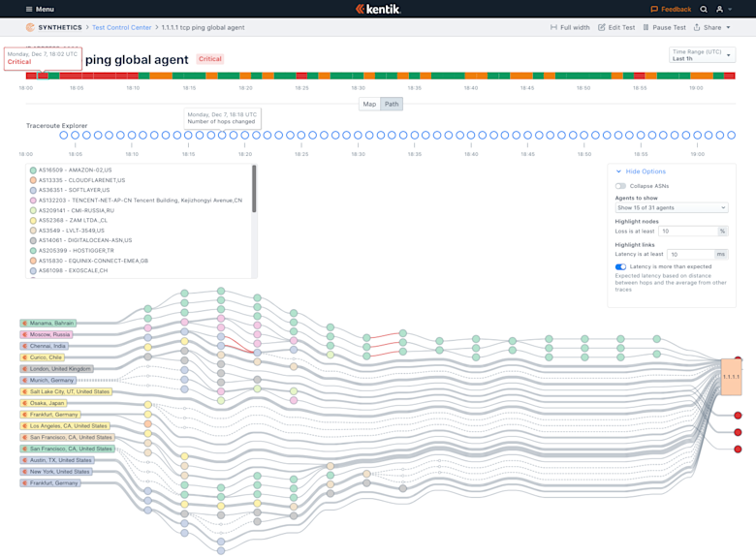Open the Time Range (UTC) selector
The image size is (756, 558).
[702, 55]
